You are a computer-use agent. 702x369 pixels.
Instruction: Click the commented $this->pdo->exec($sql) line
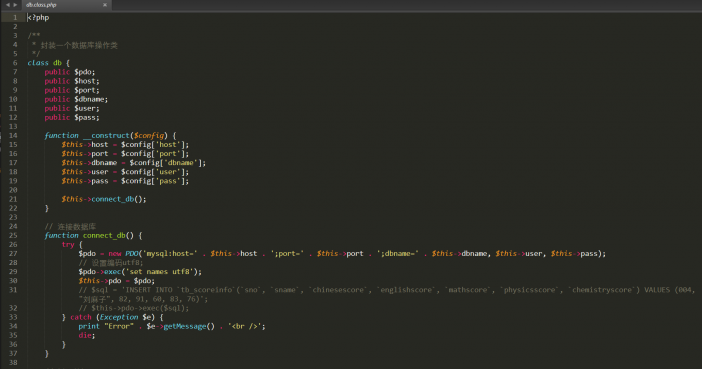[x=133, y=308]
